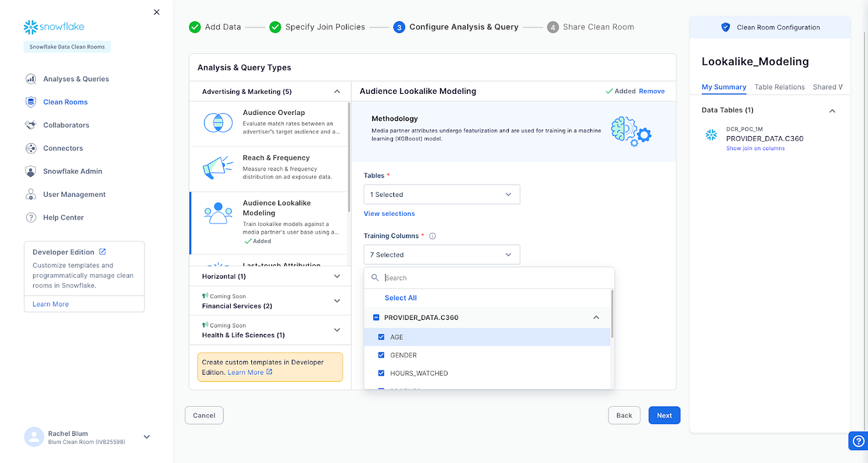The image size is (868, 463).
Task: Click the Show join on columns link
Action: point(756,148)
